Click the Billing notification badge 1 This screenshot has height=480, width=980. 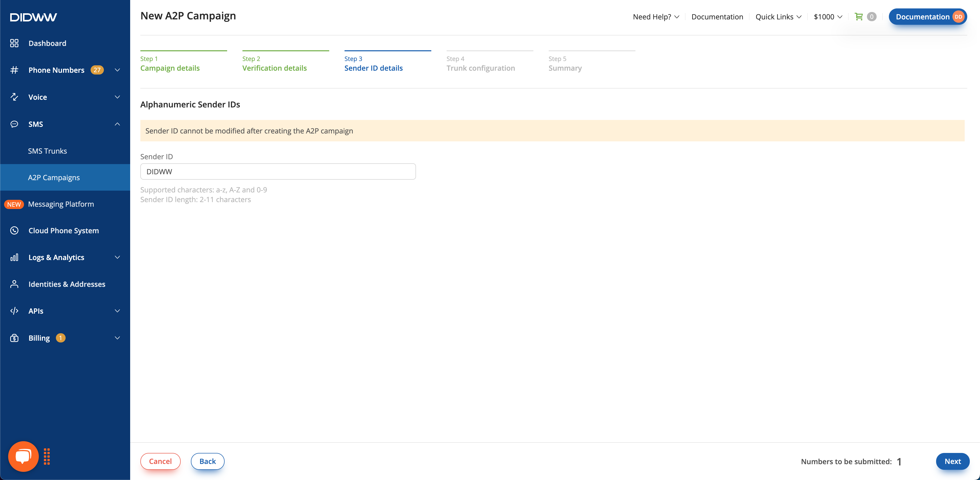click(x=60, y=338)
